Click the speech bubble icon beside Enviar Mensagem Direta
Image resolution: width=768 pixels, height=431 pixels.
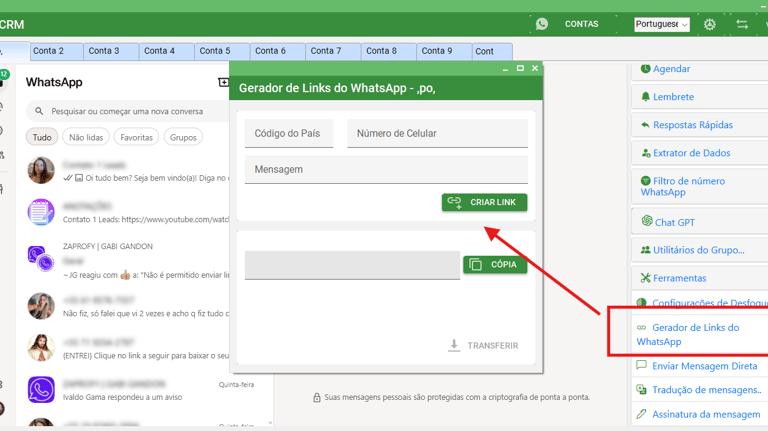click(x=641, y=365)
